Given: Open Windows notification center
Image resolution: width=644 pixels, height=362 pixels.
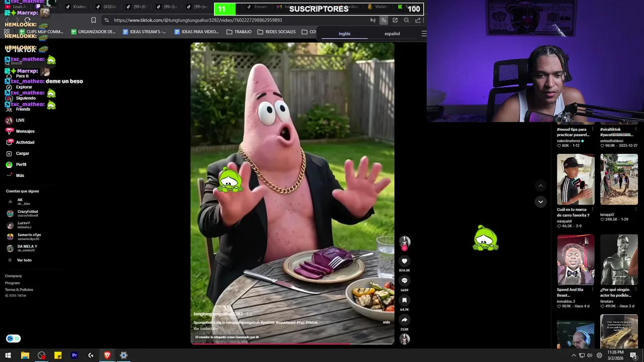Looking at the screenshot, I should [634, 355].
